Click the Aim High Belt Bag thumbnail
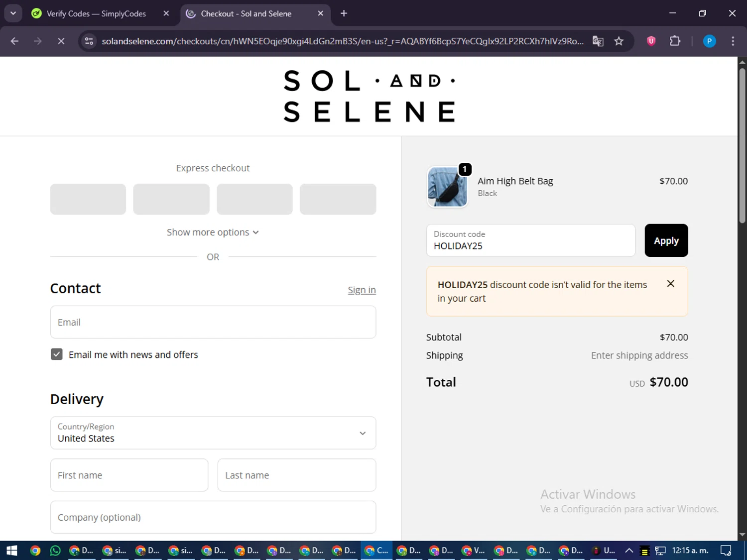This screenshot has width=747, height=560. click(448, 187)
